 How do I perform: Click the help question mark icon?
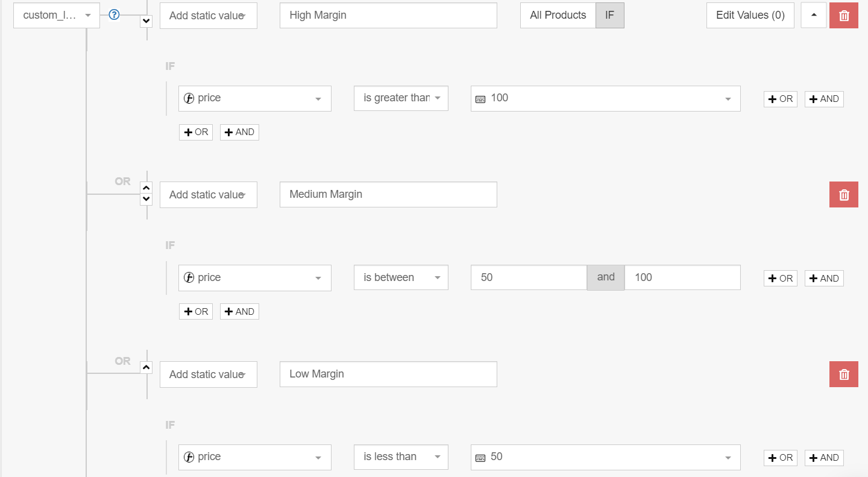coord(114,15)
